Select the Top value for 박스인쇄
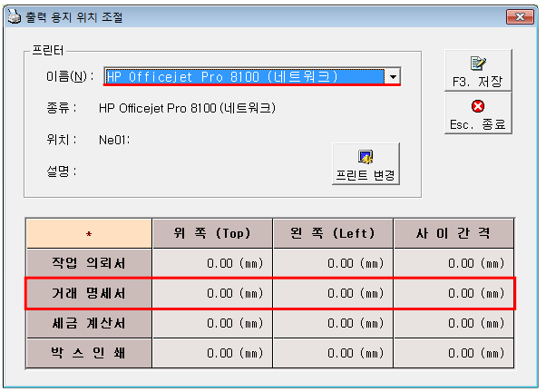Image resolution: width=546 pixels, height=392 pixels. (212, 353)
